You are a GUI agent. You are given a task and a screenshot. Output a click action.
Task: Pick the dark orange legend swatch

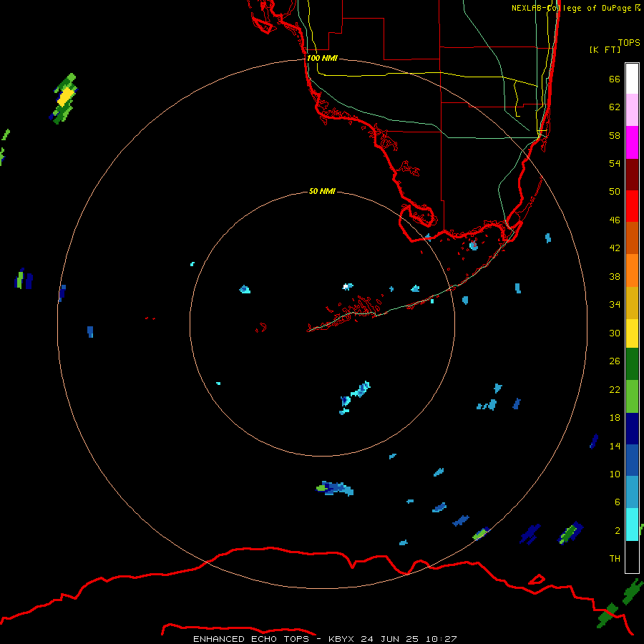click(x=632, y=238)
